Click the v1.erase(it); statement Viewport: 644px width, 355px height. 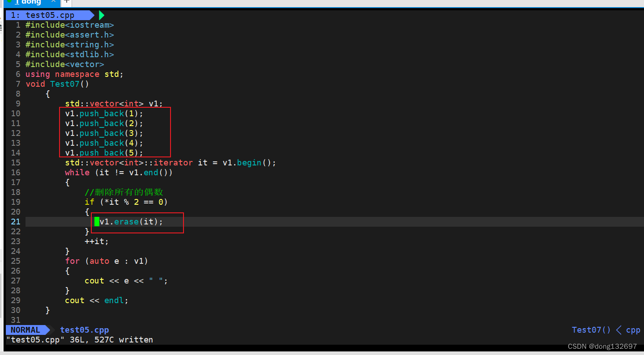pyautogui.click(x=132, y=222)
